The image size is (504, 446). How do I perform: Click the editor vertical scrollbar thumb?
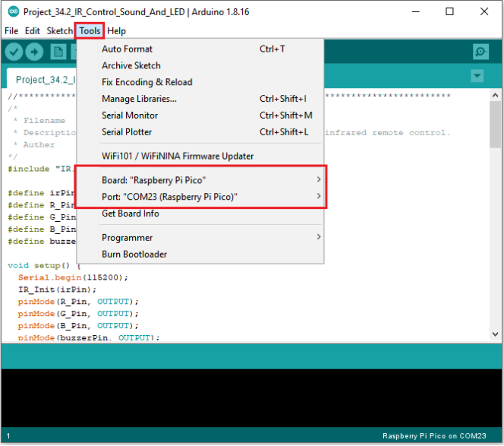coord(495,125)
